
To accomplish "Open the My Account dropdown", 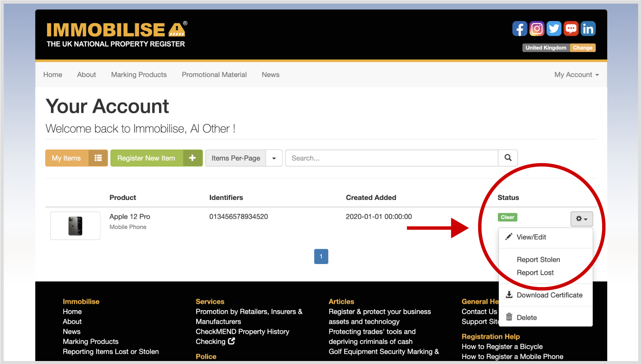I will coord(576,75).
